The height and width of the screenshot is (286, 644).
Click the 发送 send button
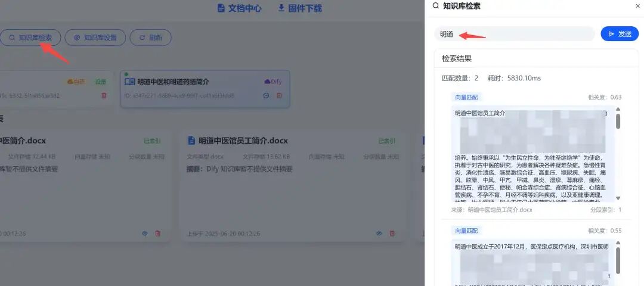(x=620, y=34)
